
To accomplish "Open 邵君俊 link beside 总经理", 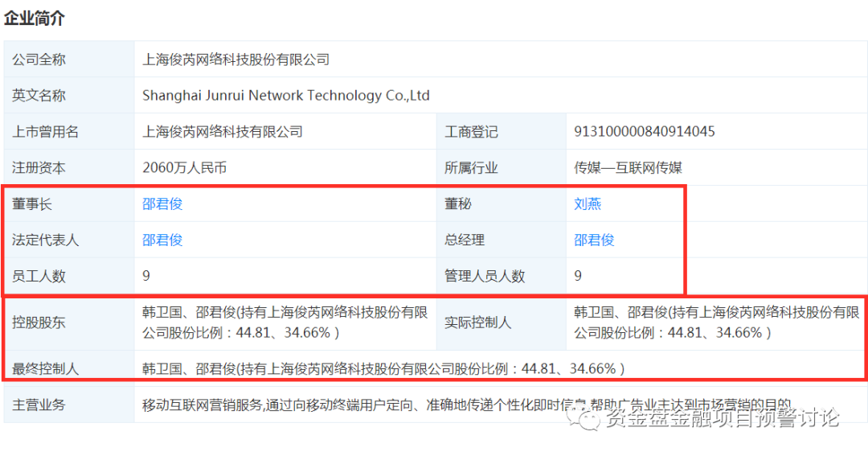I will (x=594, y=240).
